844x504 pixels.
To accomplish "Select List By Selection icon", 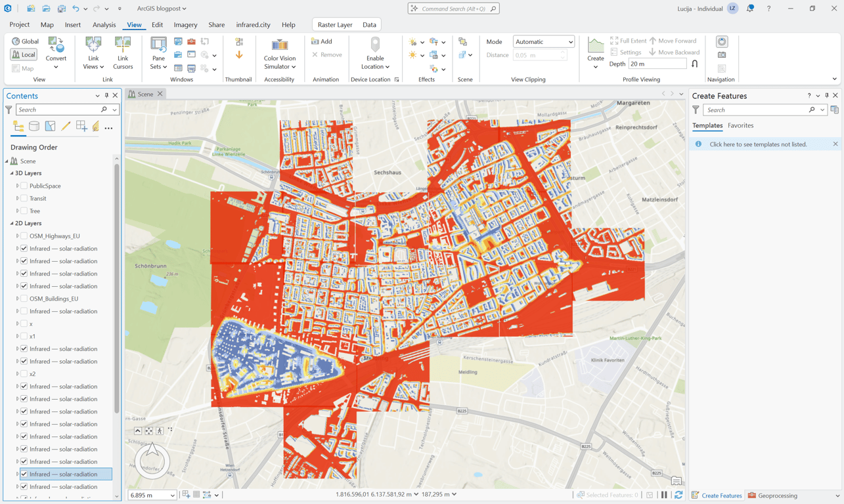I will point(50,127).
